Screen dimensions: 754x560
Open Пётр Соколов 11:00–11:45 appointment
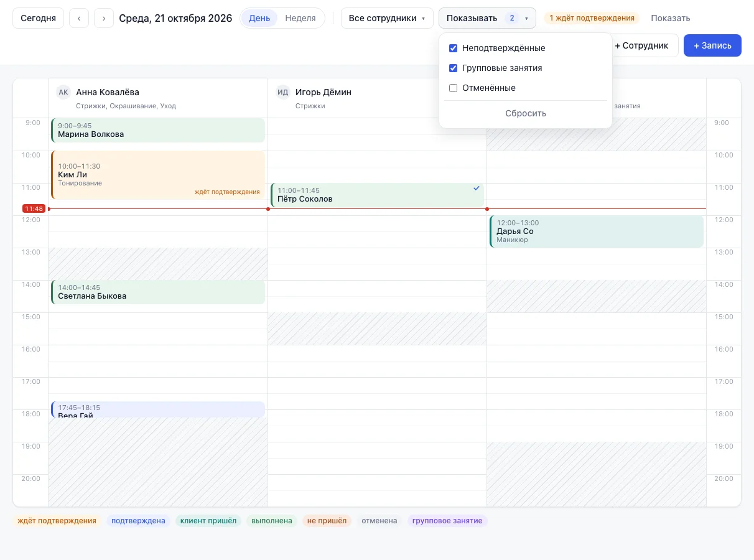pos(378,195)
